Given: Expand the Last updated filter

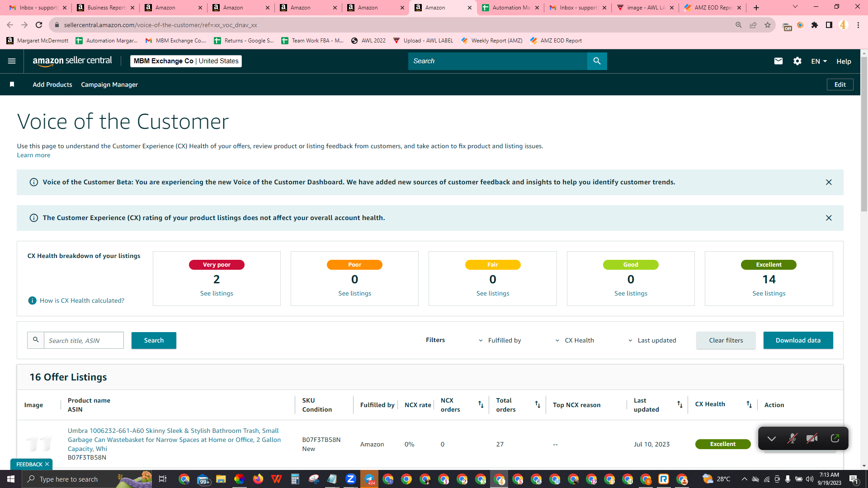Looking at the screenshot, I should click(x=652, y=340).
